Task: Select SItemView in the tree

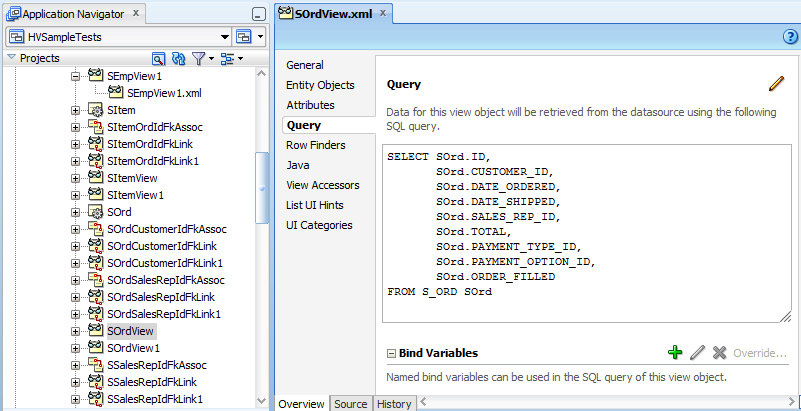Action: (132, 178)
